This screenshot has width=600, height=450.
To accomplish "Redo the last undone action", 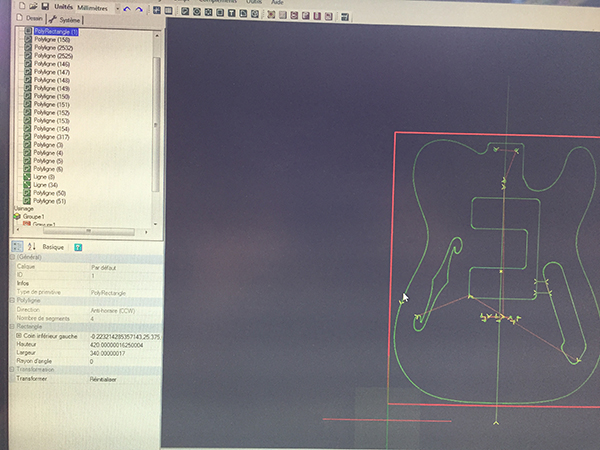I will (x=139, y=9).
